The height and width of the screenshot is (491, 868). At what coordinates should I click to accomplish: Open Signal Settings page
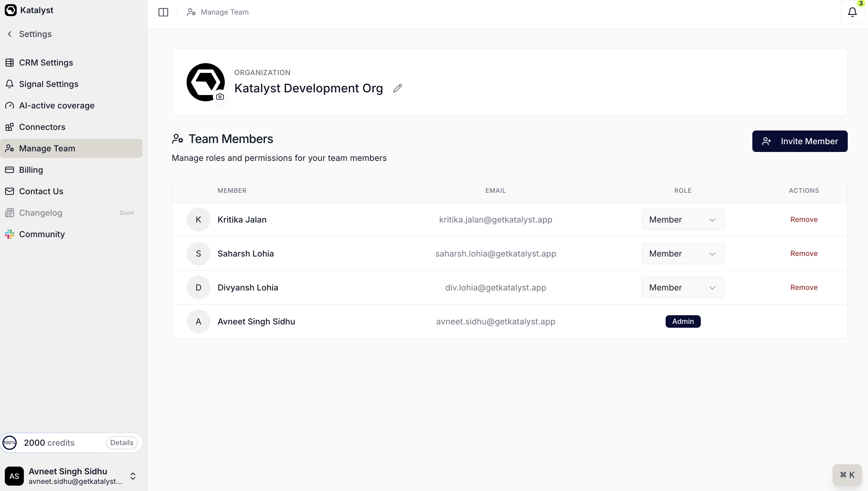[x=71, y=84]
